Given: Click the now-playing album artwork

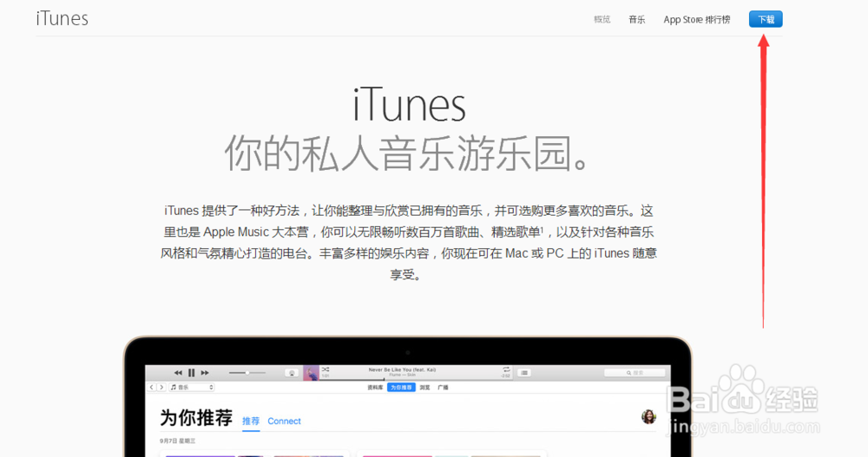Looking at the screenshot, I should click(x=311, y=373).
